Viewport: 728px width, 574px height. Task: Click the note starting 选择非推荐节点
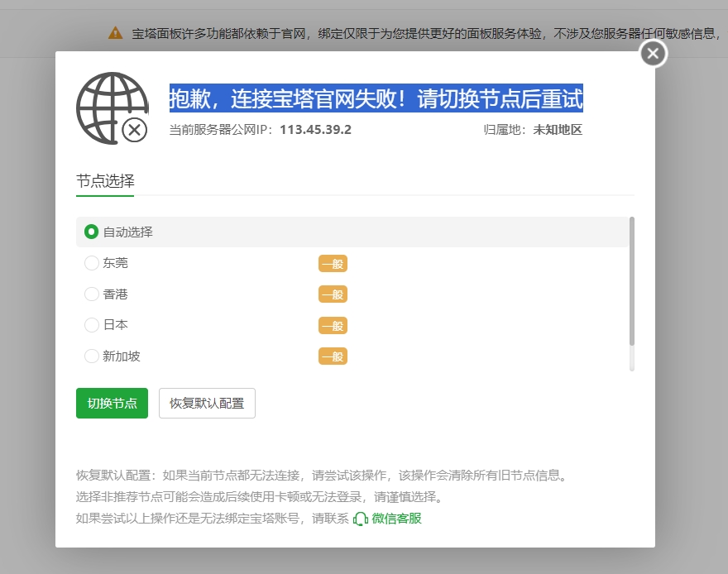(x=260, y=497)
